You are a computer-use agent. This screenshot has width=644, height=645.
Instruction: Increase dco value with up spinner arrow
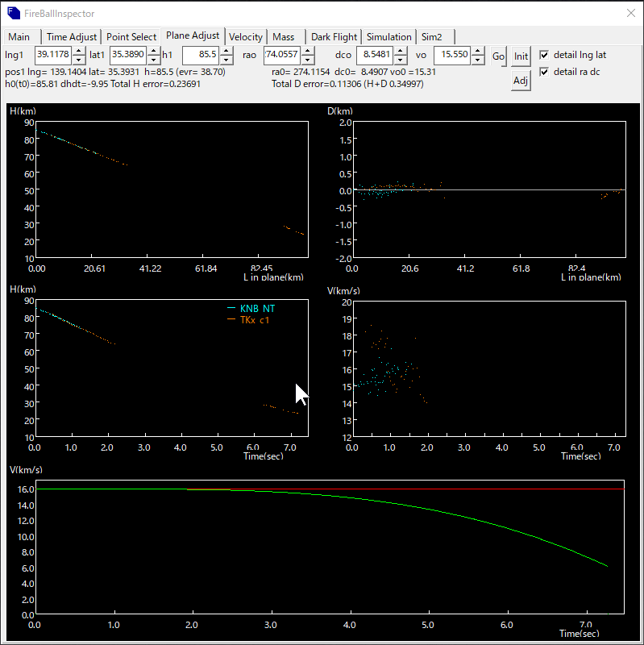(x=399, y=51)
